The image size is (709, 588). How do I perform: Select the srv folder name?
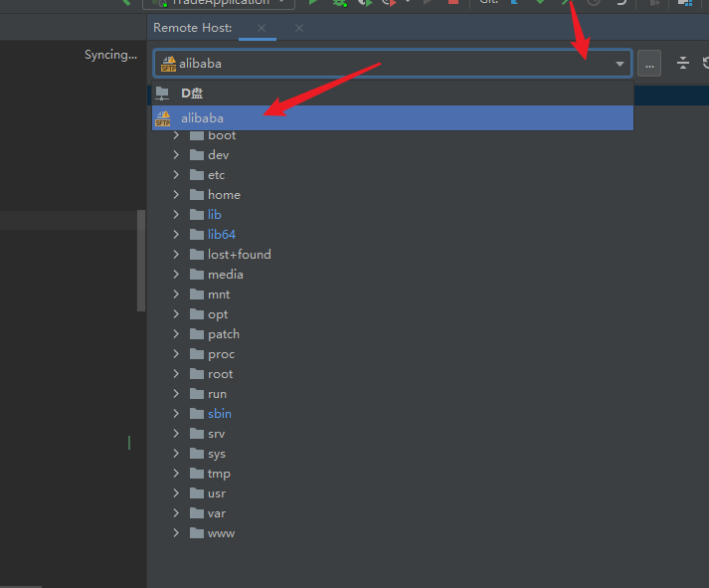tap(216, 434)
